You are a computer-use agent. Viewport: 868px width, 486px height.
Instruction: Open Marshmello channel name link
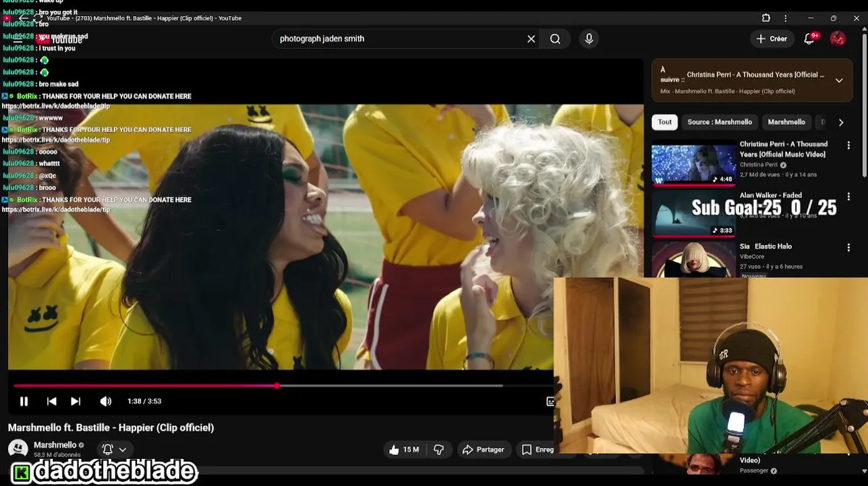(x=55, y=446)
